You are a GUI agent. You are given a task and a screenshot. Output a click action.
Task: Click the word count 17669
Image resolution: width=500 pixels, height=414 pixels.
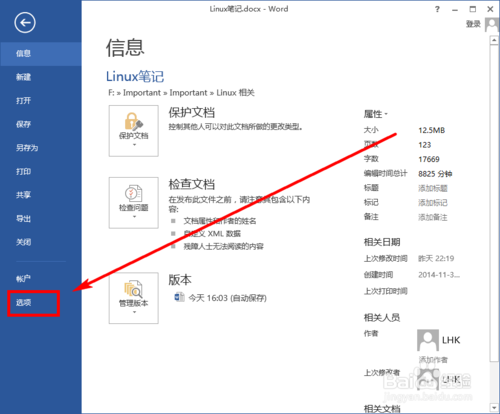(x=429, y=159)
